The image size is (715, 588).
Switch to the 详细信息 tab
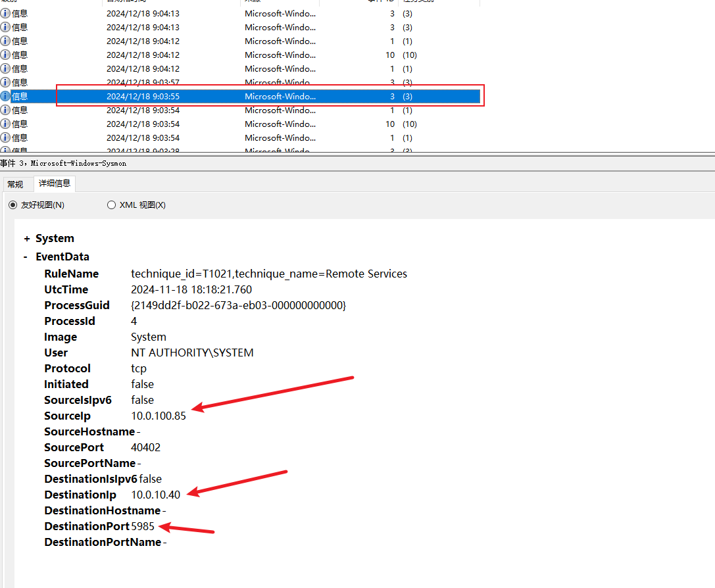pos(54,184)
